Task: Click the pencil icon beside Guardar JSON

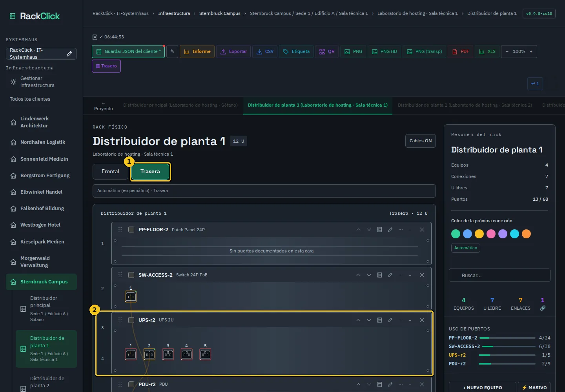Action: (x=172, y=51)
